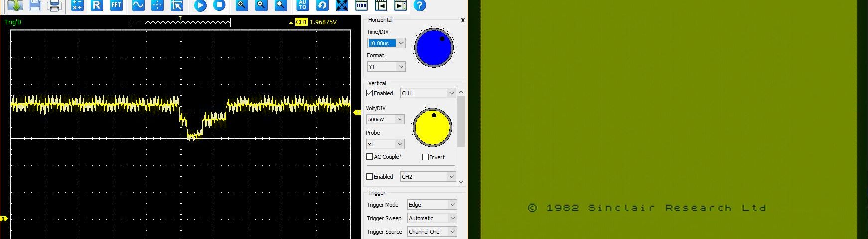Click the save floppy disk icon
This screenshot has width=868, height=239.
[34, 5]
